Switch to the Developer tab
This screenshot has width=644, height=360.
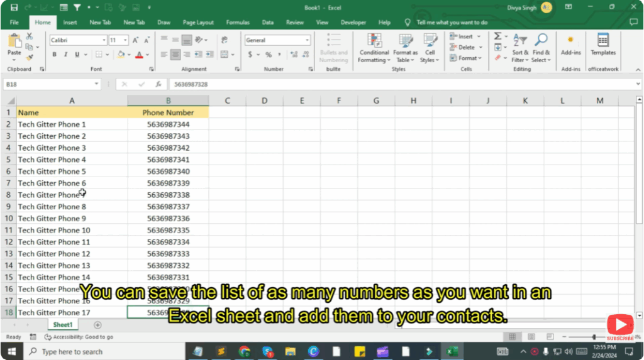click(x=353, y=22)
